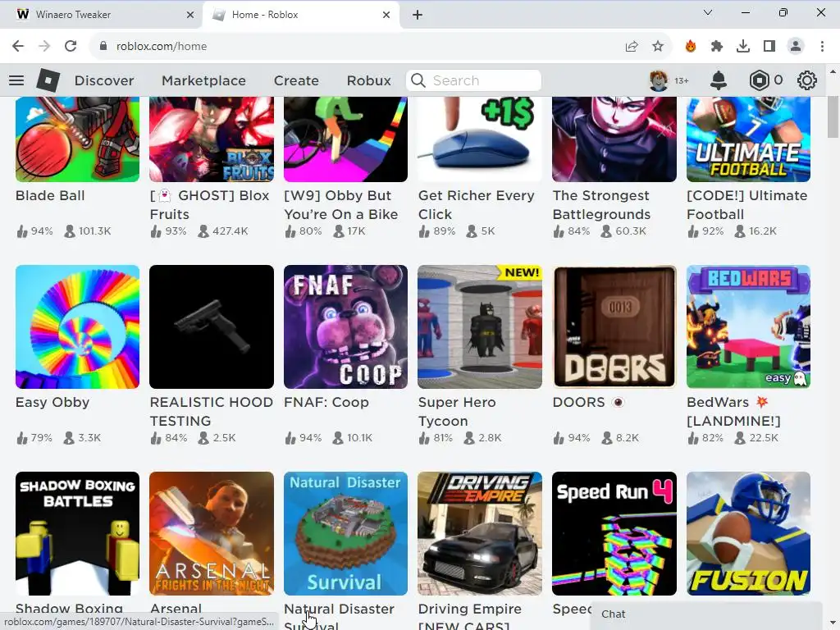Share this page icon in address bar
This screenshot has height=630, width=840.
(632, 46)
